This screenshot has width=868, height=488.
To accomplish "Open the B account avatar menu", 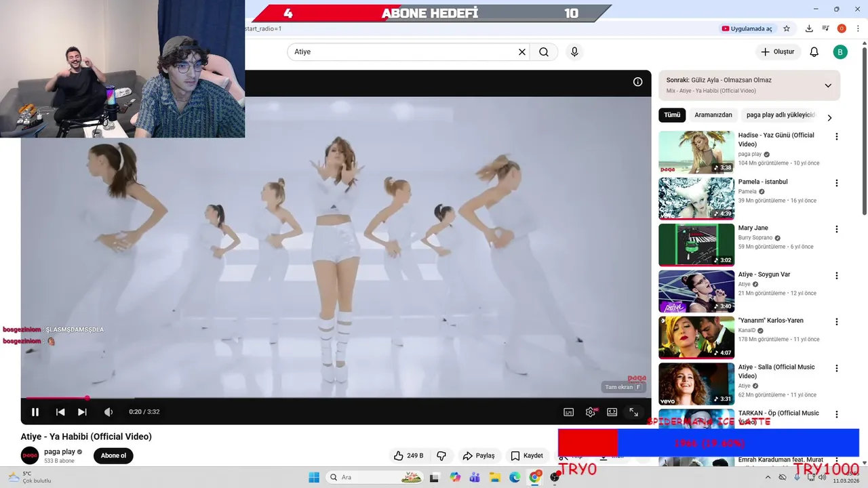I will [840, 52].
